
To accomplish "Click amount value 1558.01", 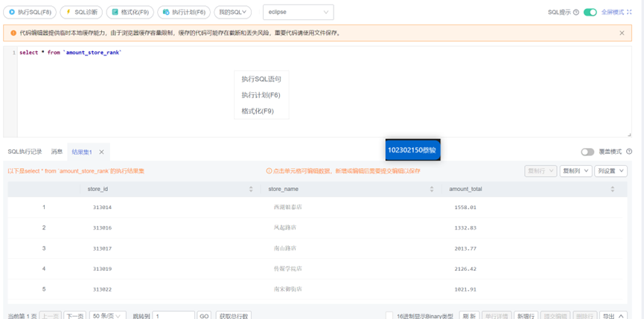I will (x=465, y=207).
